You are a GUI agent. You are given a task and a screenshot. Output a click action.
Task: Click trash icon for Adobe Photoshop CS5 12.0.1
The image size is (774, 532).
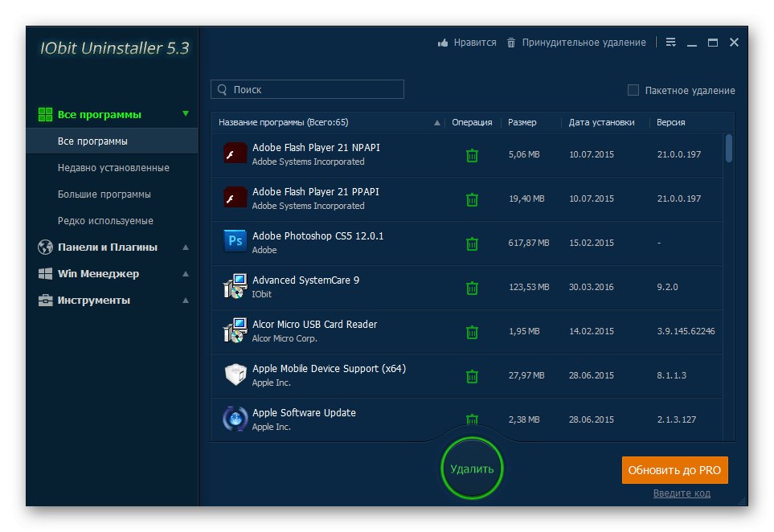point(472,243)
